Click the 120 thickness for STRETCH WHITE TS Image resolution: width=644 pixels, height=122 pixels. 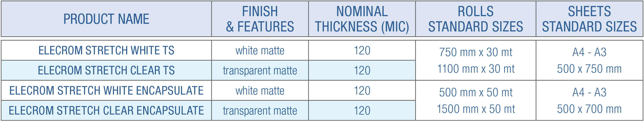(x=362, y=51)
